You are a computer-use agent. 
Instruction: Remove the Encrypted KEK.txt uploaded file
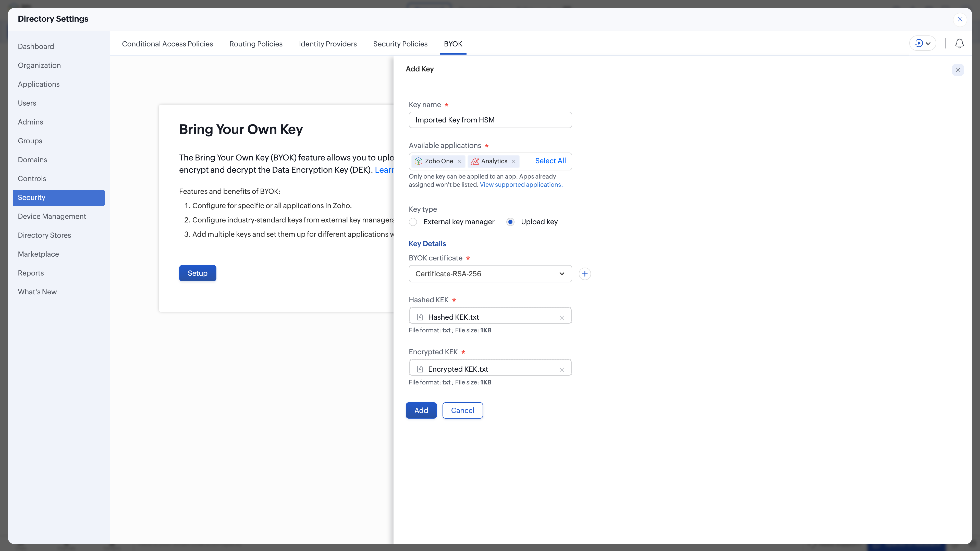[x=561, y=370]
